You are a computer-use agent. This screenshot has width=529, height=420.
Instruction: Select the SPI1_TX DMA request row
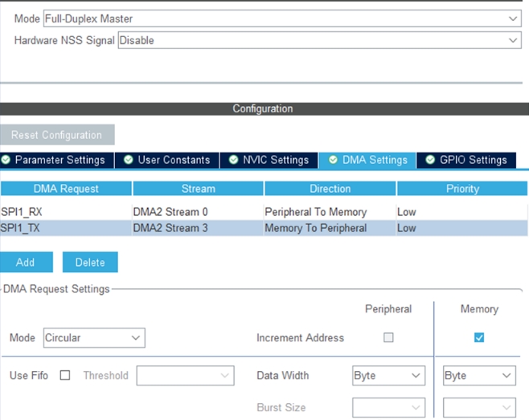pos(66,228)
